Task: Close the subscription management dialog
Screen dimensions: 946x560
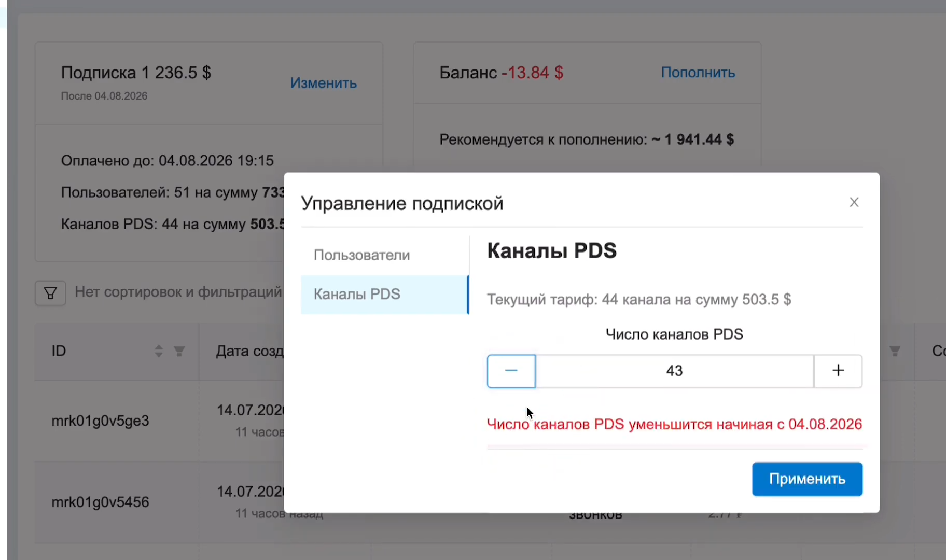Action: 854,202
